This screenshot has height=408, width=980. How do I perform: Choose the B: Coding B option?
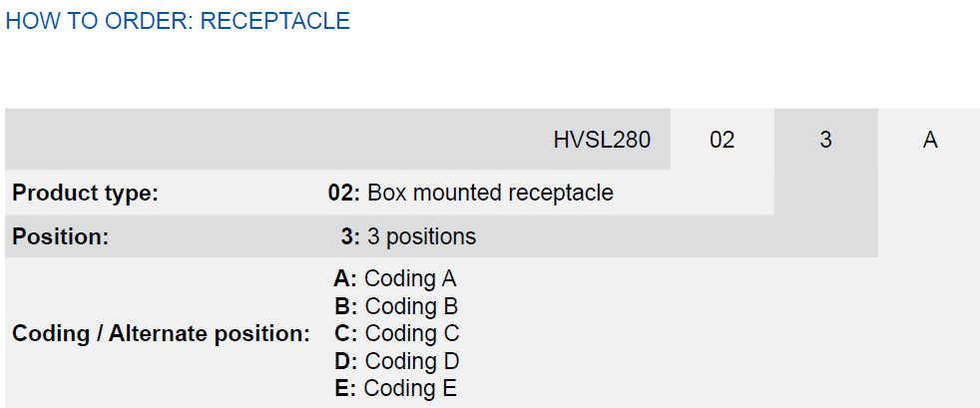[x=396, y=306]
